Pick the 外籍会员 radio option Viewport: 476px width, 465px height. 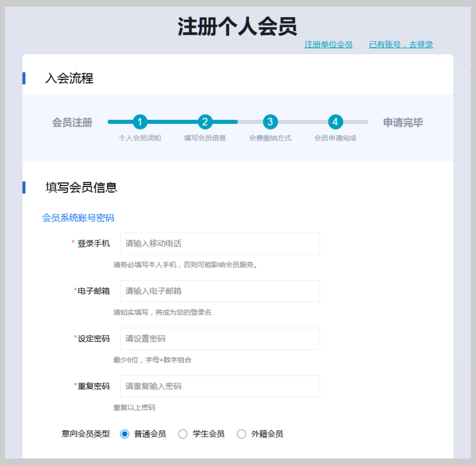click(x=241, y=434)
